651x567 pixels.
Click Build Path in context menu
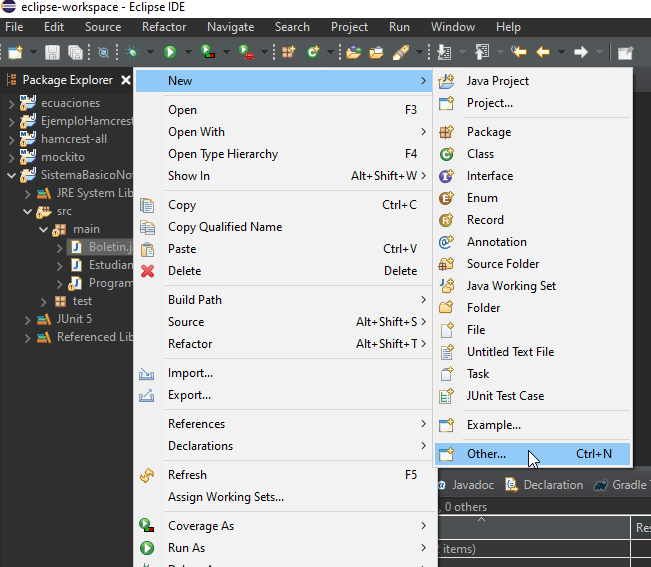coord(284,300)
